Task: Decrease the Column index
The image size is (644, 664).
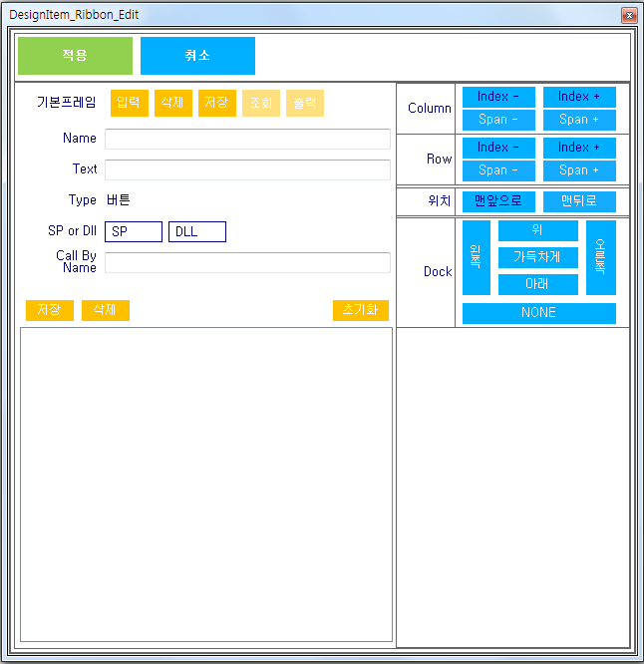Action: 498,97
